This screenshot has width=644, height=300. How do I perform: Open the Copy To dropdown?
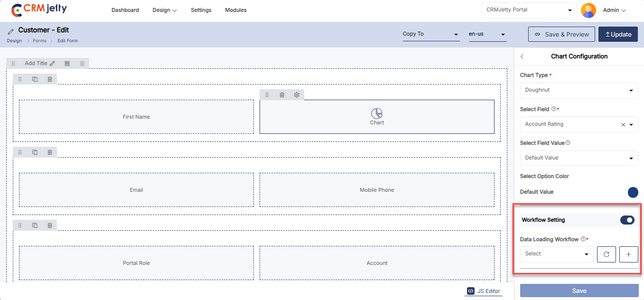pyautogui.click(x=430, y=34)
